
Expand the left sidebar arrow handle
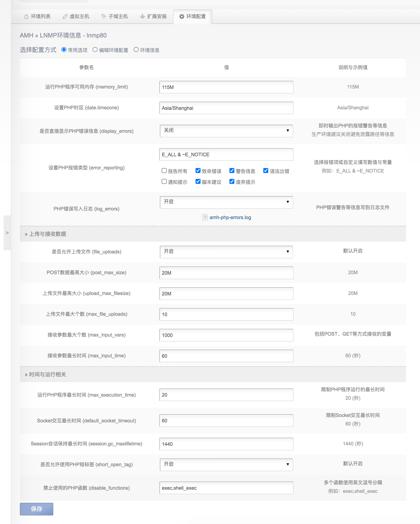point(7,233)
